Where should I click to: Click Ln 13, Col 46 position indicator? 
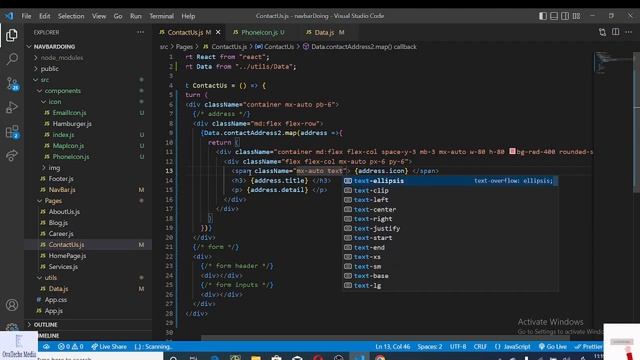tap(393, 347)
